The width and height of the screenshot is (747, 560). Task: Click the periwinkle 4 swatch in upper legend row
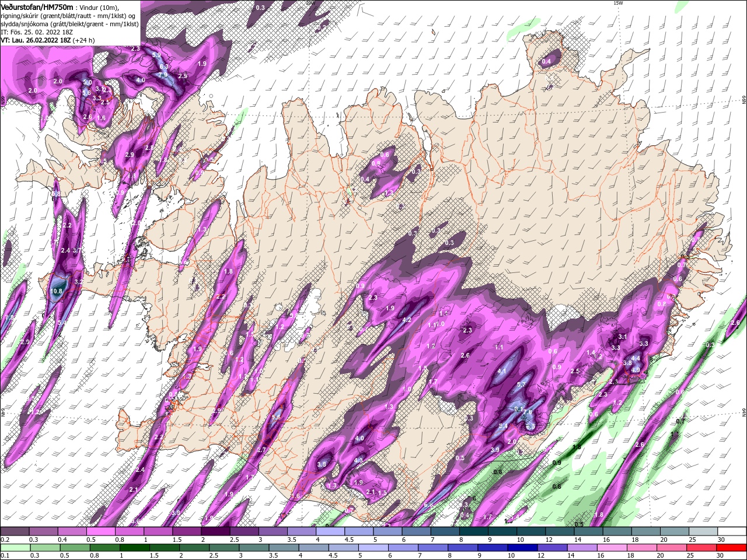pyautogui.click(x=330, y=531)
